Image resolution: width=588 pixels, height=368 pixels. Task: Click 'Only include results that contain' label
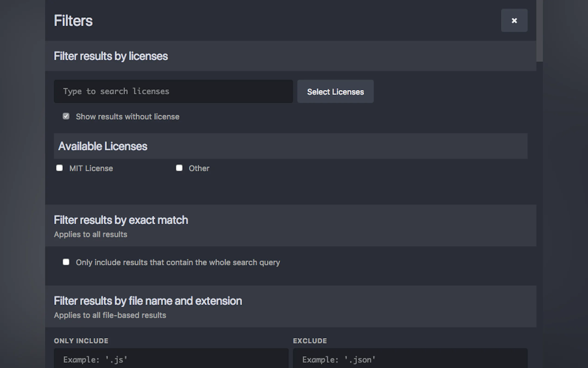point(178,263)
